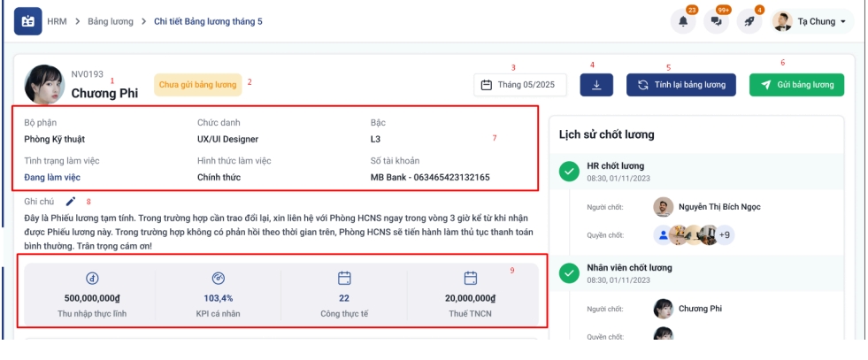Screen dimensions: 868x360
Task: Expand the +9 more approvers list
Action: (723, 235)
